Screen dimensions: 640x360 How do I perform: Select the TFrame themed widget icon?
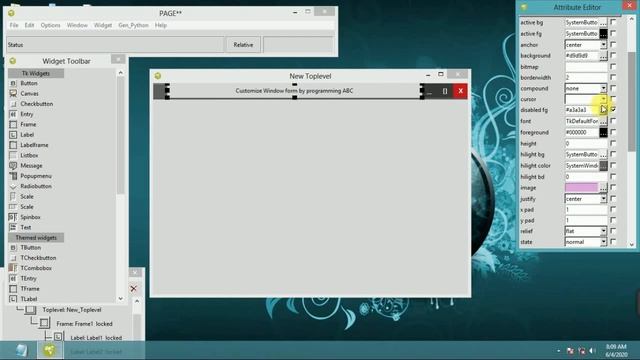tap(13, 289)
